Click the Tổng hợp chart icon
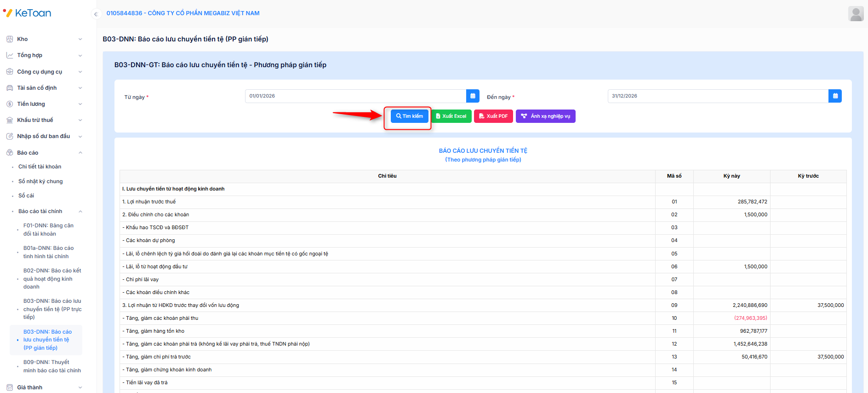This screenshot has height=393, width=868. tap(10, 55)
